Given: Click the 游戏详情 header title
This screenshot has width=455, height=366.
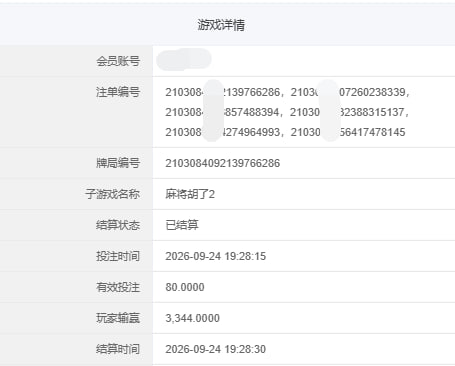Looking at the screenshot, I should pyautogui.click(x=221, y=25).
